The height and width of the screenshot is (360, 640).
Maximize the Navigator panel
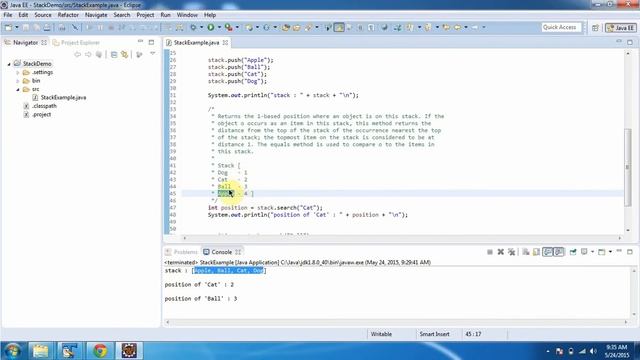pyautogui.click(x=151, y=42)
